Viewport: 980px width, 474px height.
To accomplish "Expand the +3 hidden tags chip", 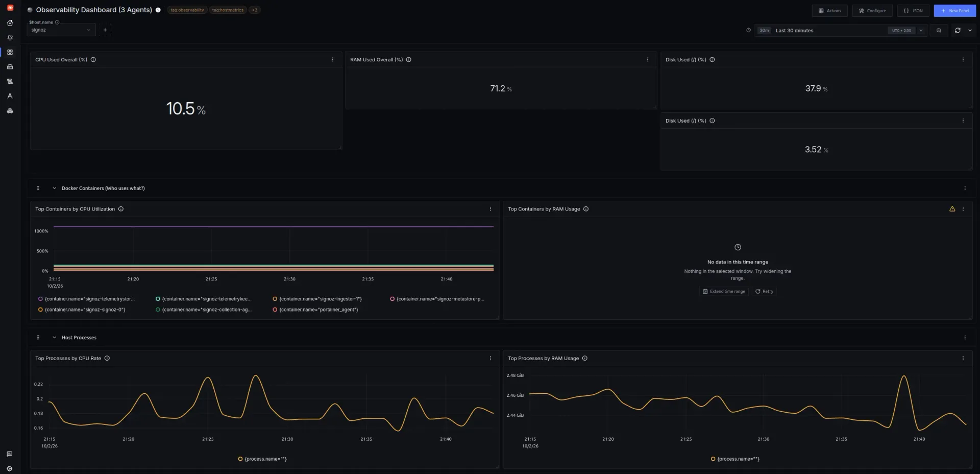I will click(255, 10).
